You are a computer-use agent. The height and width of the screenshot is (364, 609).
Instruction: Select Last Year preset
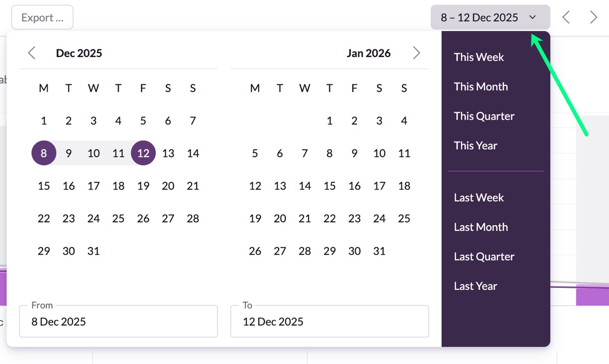coord(475,286)
